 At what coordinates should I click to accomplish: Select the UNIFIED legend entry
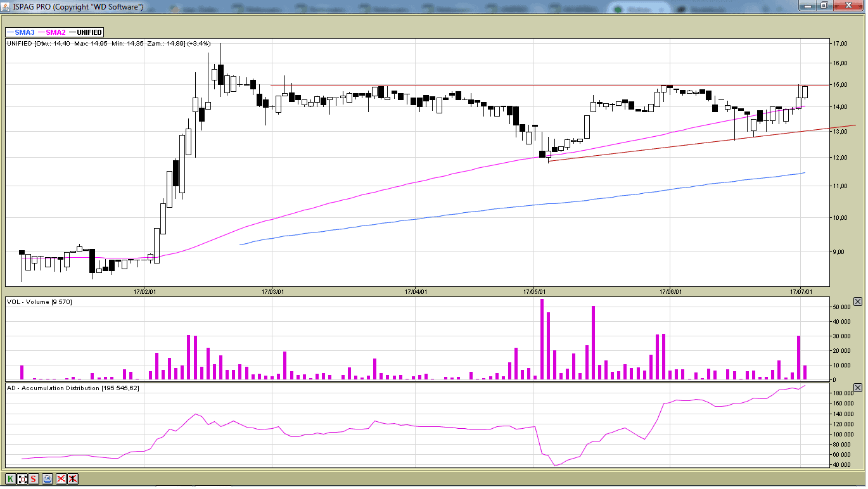(x=85, y=32)
